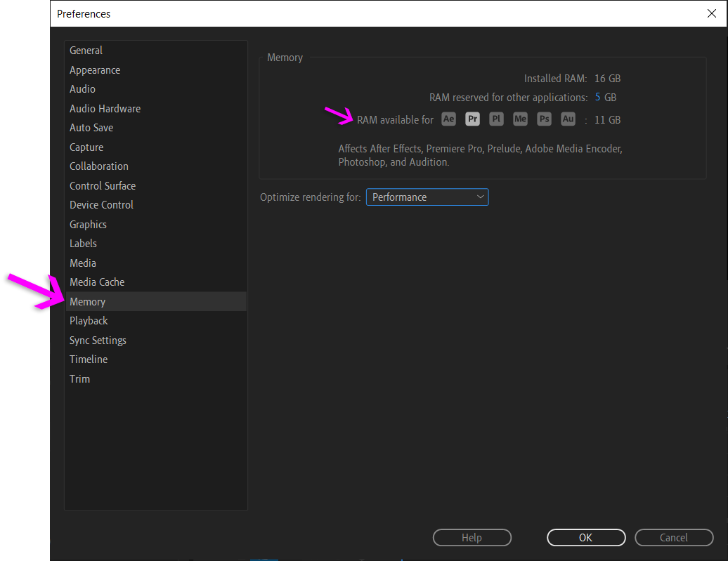
Task: Select the Photoshop (Ps) icon
Action: click(544, 119)
